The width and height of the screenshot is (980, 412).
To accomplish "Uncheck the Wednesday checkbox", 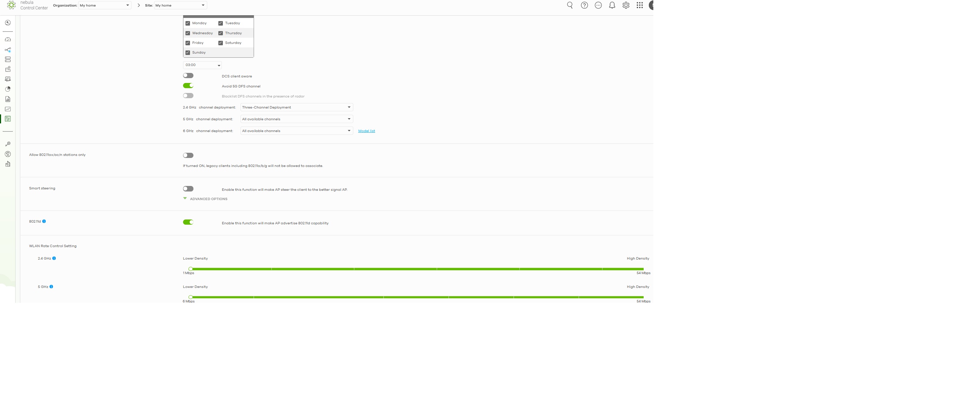I will [x=188, y=33].
